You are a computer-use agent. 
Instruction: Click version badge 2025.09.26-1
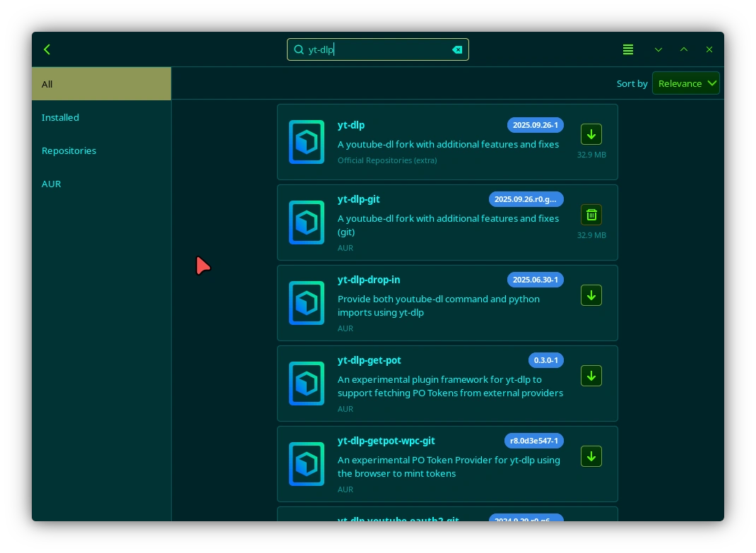535,125
